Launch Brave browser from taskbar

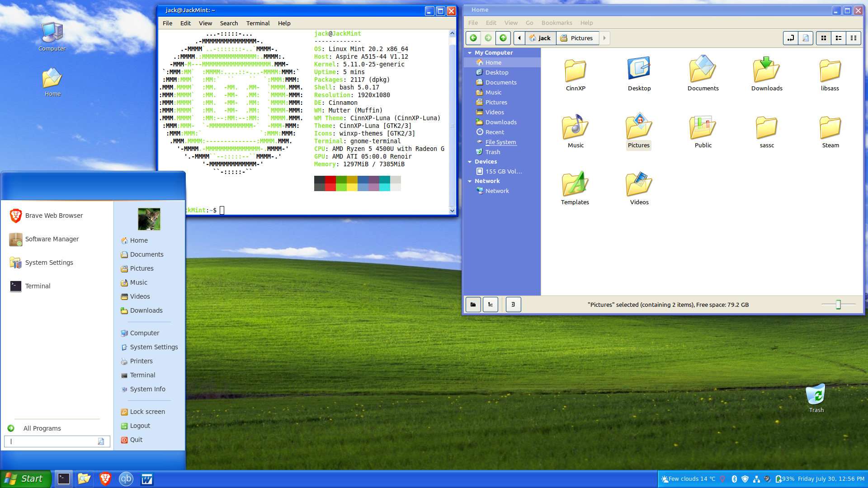(x=105, y=479)
